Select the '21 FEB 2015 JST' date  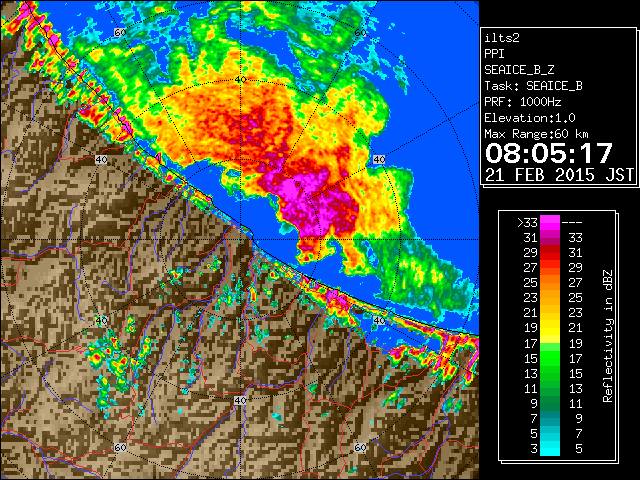tap(559, 175)
